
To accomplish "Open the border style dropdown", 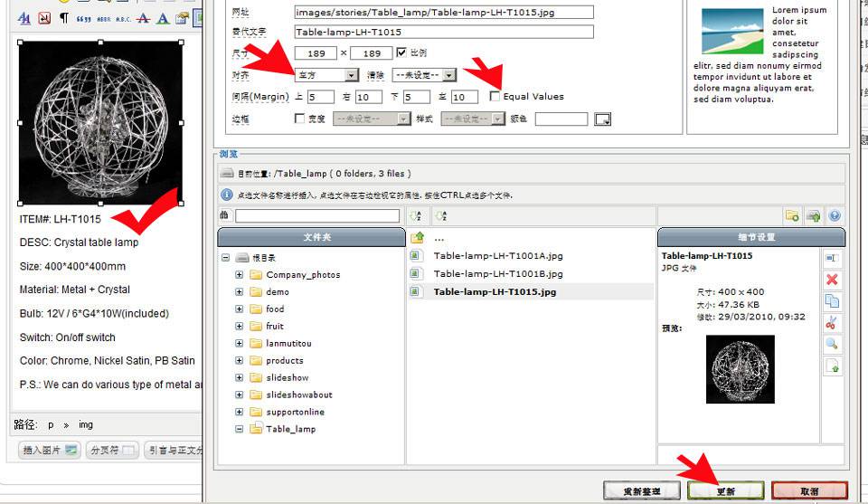I will coord(473,119).
